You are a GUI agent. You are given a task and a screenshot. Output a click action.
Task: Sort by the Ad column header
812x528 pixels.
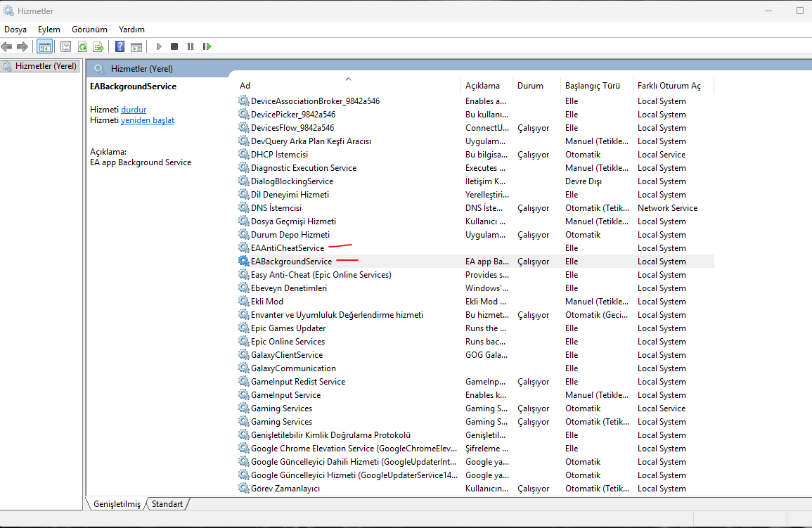[x=348, y=85]
